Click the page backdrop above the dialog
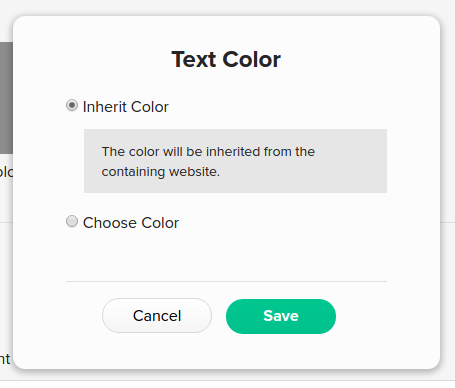 227,7
